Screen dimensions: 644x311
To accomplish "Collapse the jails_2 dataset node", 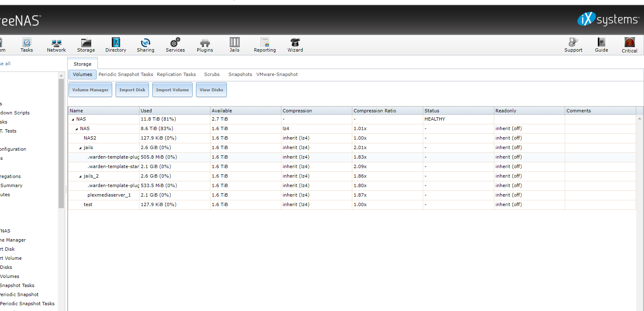I will tap(80, 176).
